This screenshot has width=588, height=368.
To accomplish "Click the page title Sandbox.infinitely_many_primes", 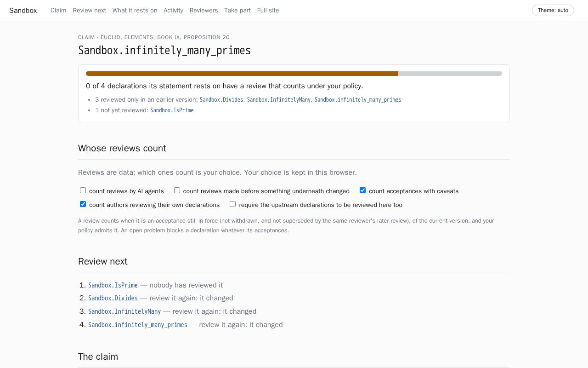I will tap(164, 51).
